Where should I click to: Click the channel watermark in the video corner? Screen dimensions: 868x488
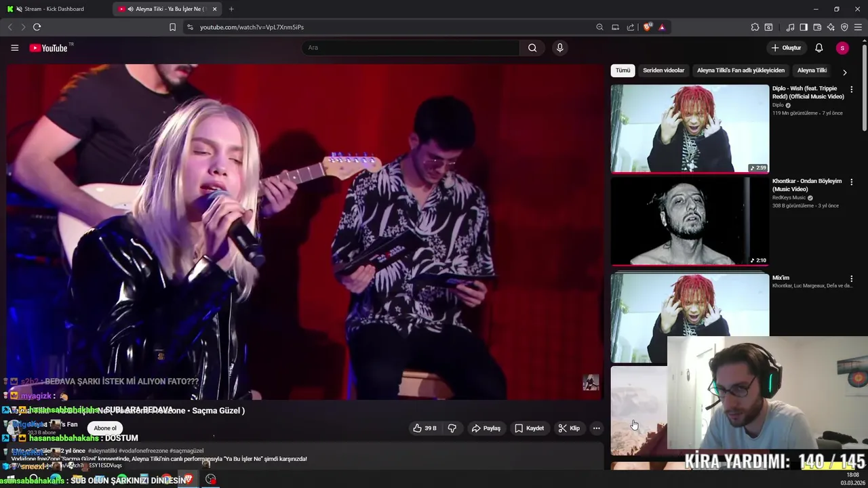tap(591, 382)
